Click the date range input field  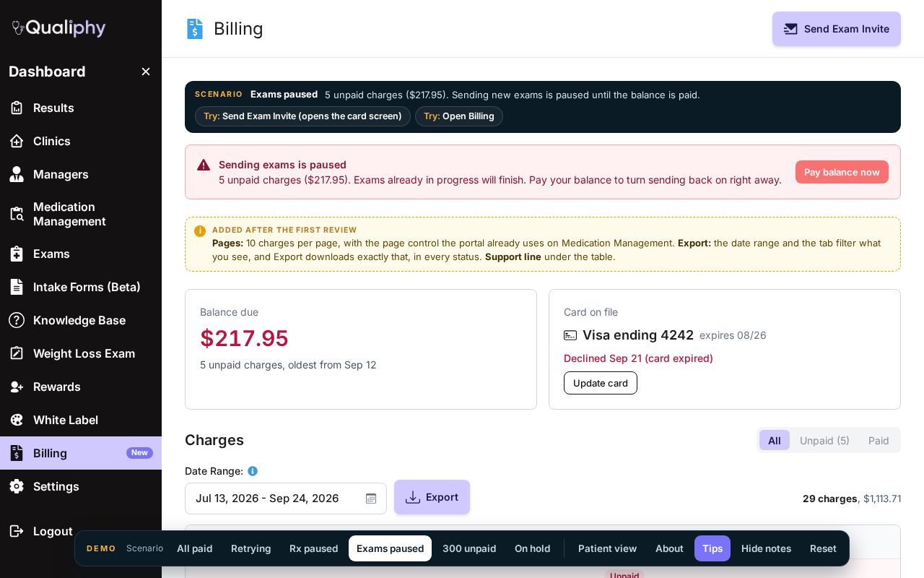click(x=286, y=499)
